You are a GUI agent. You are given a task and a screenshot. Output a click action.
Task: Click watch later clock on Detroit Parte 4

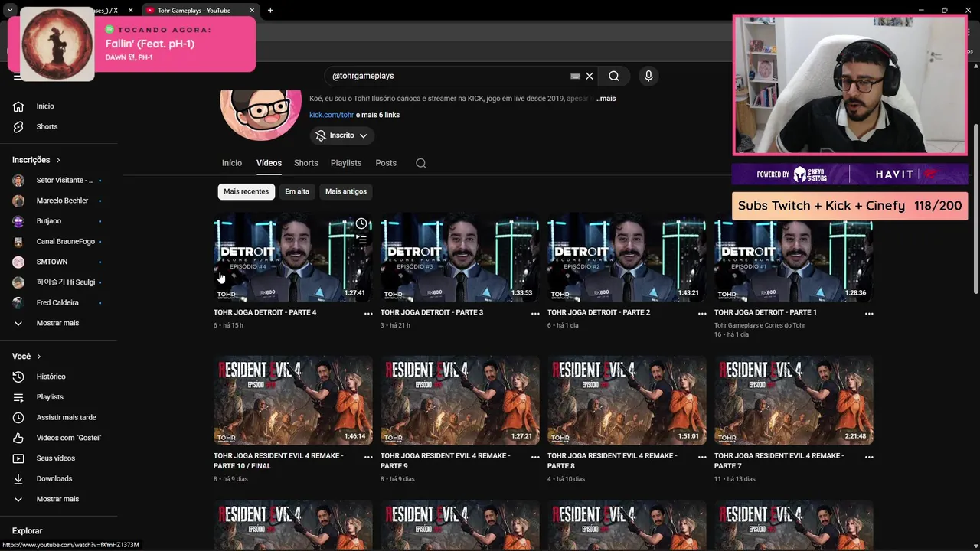click(361, 223)
